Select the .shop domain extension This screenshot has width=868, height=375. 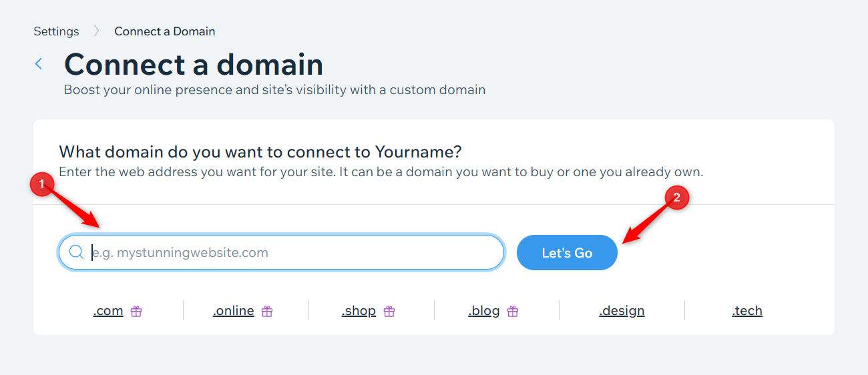(x=359, y=311)
